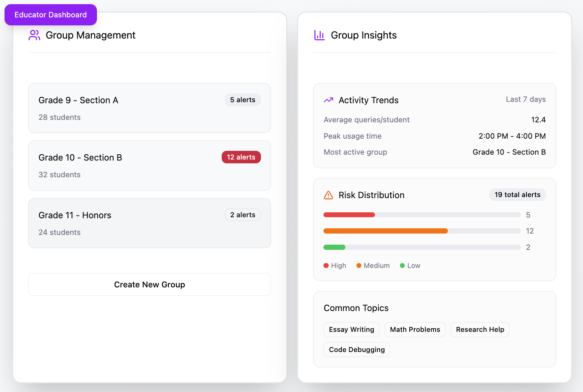Select the Essay Writing topic chip
Image resolution: width=583 pixels, height=392 pixels.
pos(351,329)
